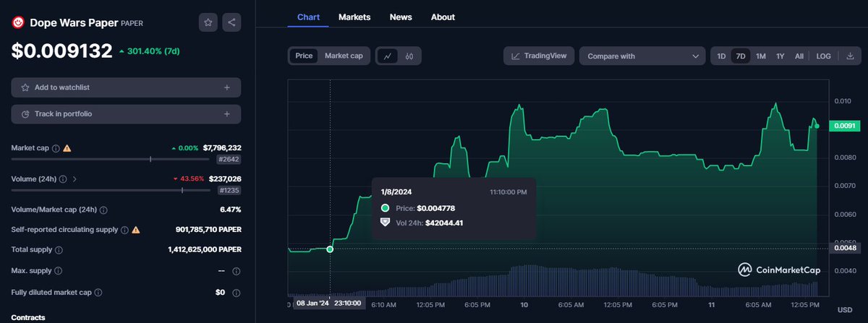Click the Dope Wars Paper logo icon
This screenshot has width=868, height=323.
(x=18, y=22)
